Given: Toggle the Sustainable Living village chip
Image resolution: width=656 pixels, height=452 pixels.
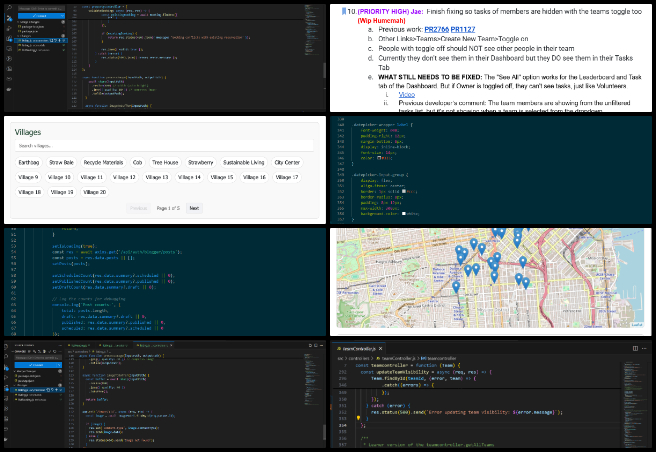Looking at the screenshot, I should 243,162.
